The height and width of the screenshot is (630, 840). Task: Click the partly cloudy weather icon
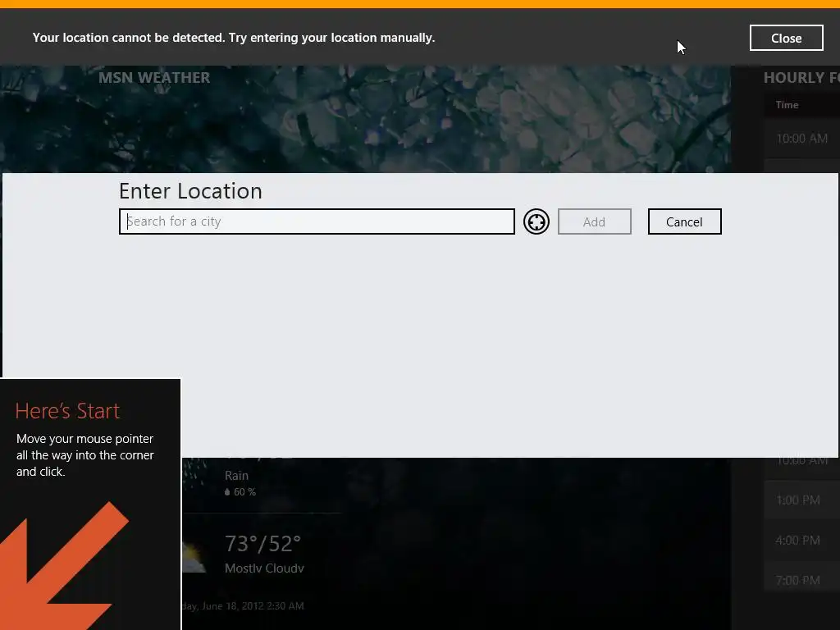(x=194, y=557)
